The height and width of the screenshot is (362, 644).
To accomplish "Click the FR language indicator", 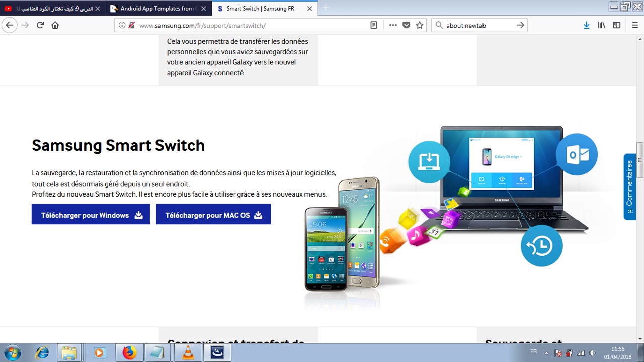I will pyautogui.click(x=533, y=351).
